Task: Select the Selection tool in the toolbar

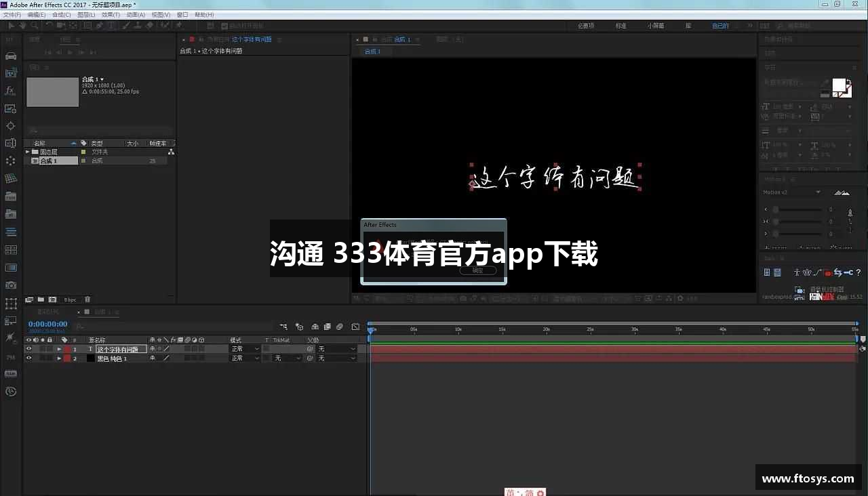Action: pos(11,25)
